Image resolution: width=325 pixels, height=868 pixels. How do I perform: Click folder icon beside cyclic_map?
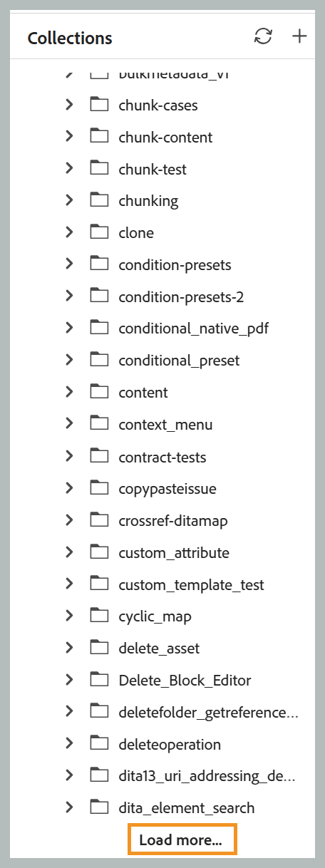coord(99,616)
